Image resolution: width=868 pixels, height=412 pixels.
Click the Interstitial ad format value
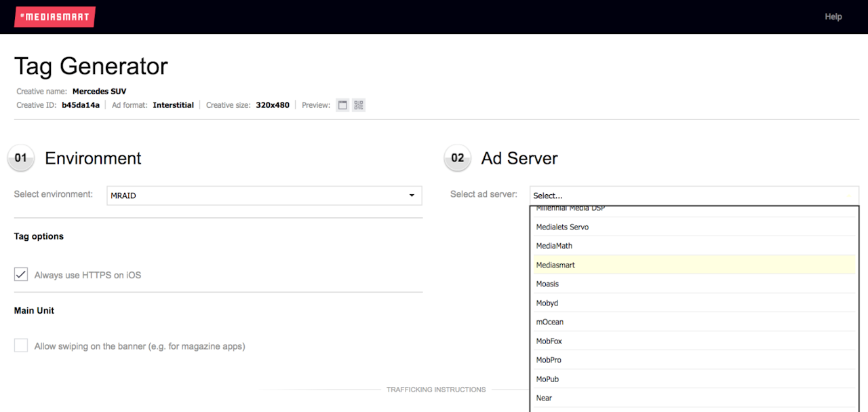tap(174, 105)
